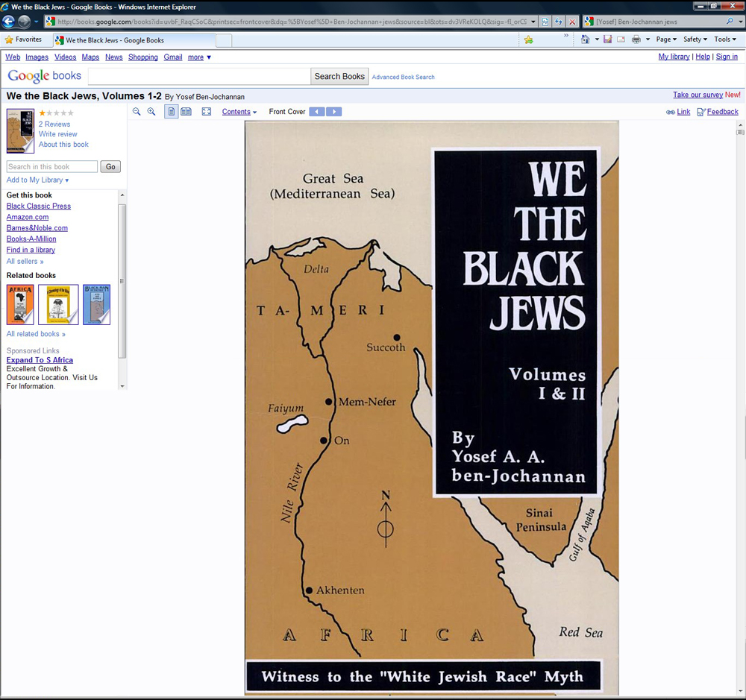Open the Videos link in Google bar
The width and height of the screenshot is (746, 700).
[x=65, y=57]
